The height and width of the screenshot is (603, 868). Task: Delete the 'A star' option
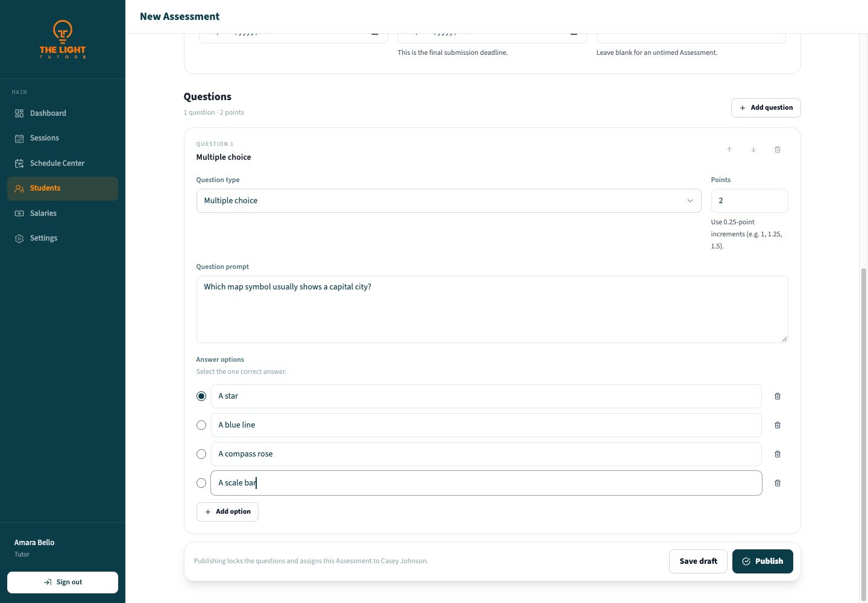pyautogui.click(x=778, y=396)
